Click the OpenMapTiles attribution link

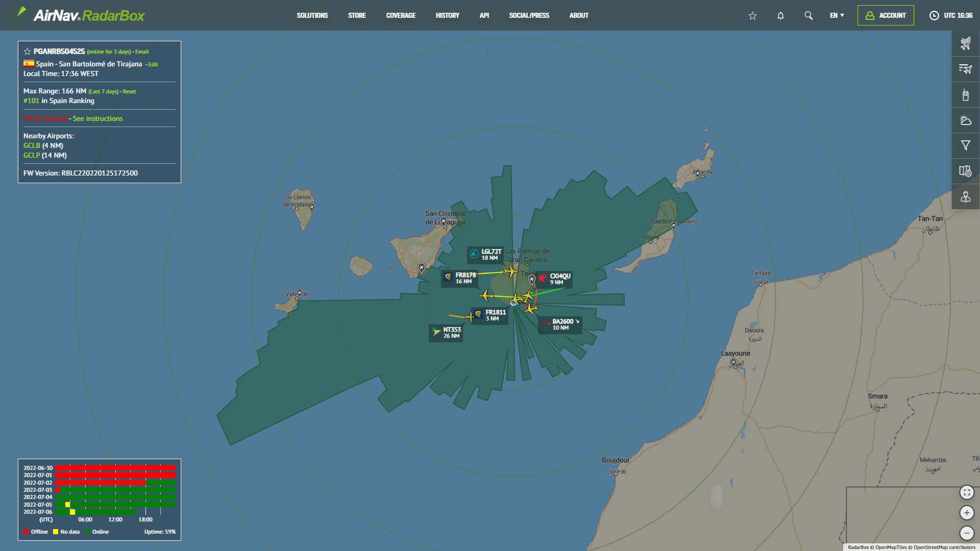coord(891,547)
